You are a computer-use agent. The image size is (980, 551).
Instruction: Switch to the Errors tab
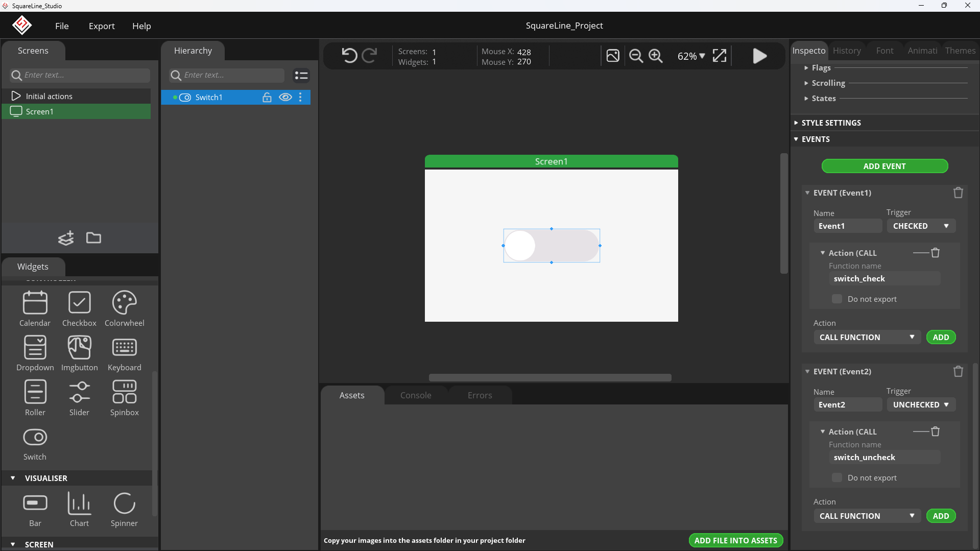pyautogui.click(x=480, y=395)
